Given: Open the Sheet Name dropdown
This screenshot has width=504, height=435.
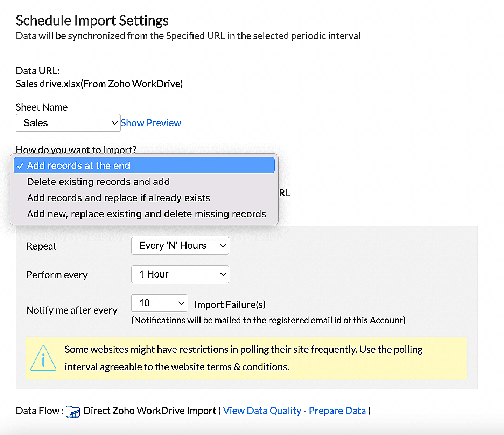Looking at the screenshot, I should pos(68,123).
